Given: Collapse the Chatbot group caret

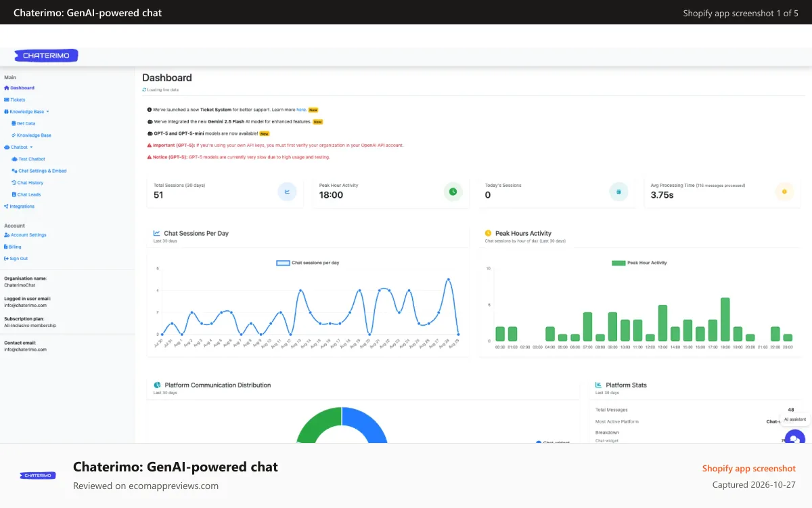Looking at the screenshot, I should point(31,147).
